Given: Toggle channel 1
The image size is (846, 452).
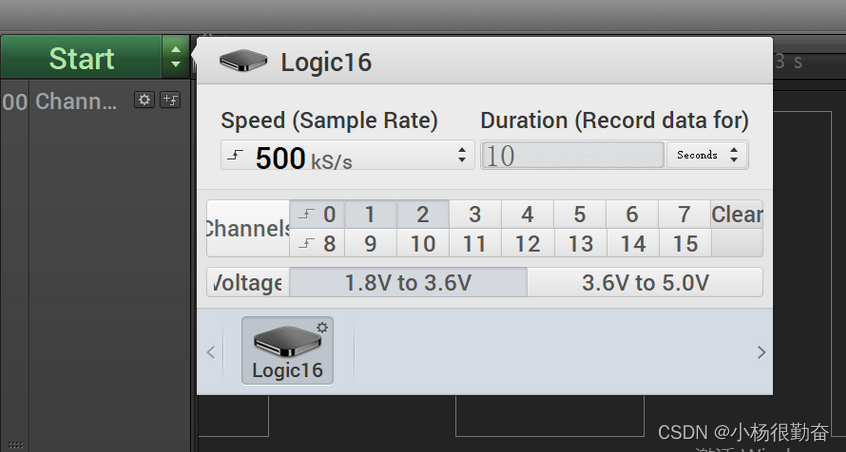Looking at the screenshot, I should 370,214.
